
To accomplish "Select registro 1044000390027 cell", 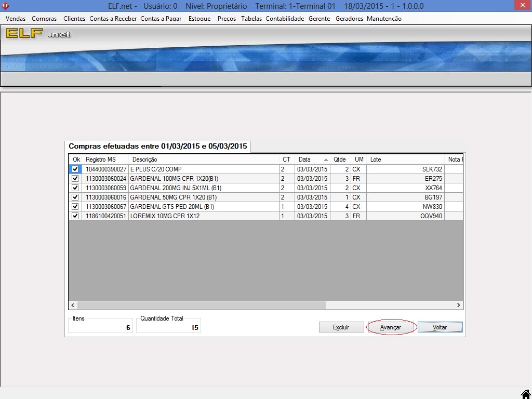I will [x=105, y=169].
